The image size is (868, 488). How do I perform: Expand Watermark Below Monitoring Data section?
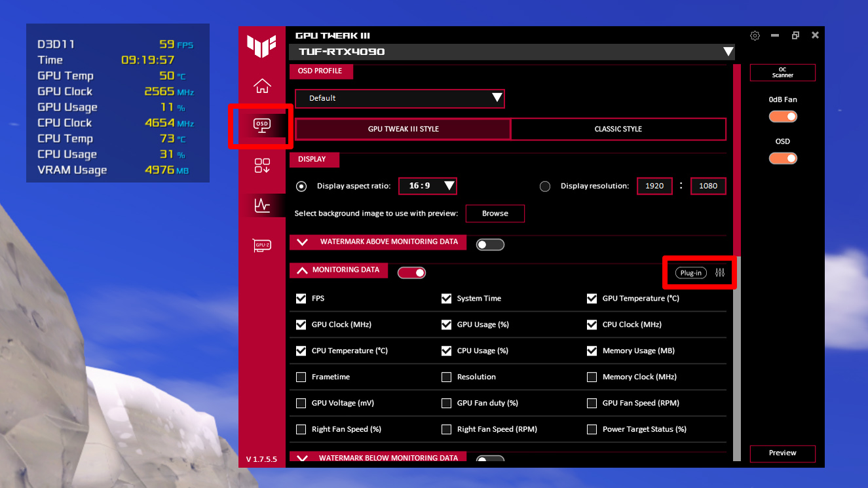tap(302, 458)
